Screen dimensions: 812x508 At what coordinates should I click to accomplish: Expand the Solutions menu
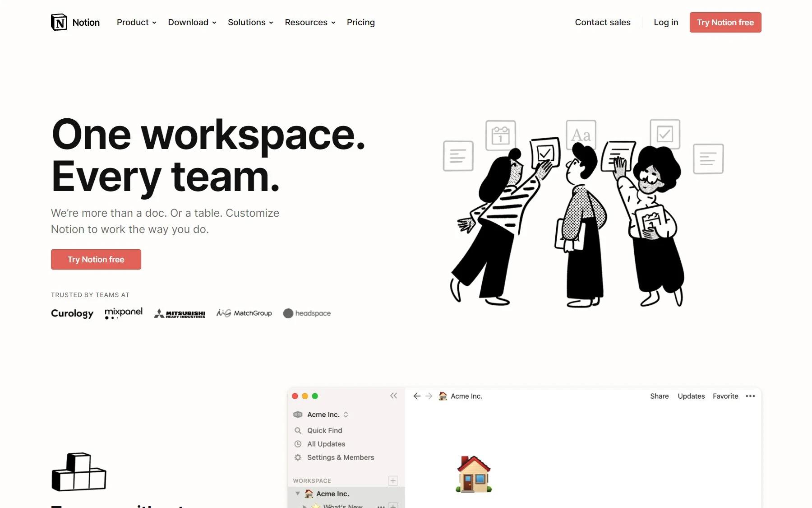coord(250,22)
